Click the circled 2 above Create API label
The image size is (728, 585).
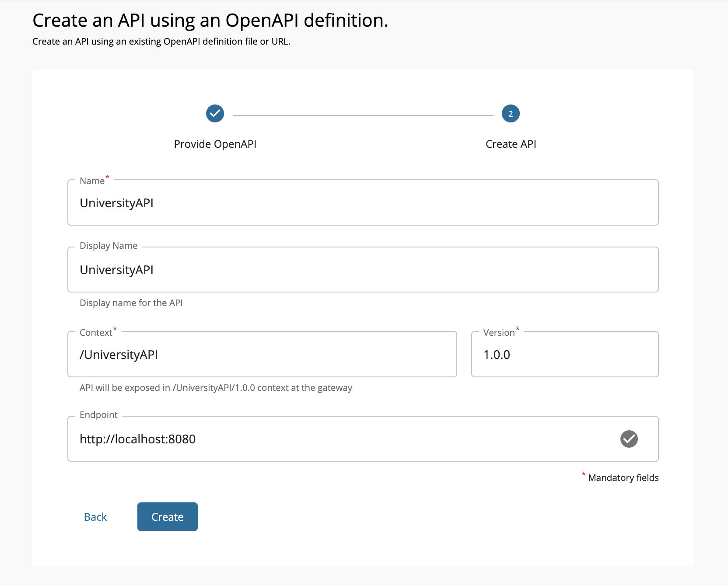[x=510, y=113]
